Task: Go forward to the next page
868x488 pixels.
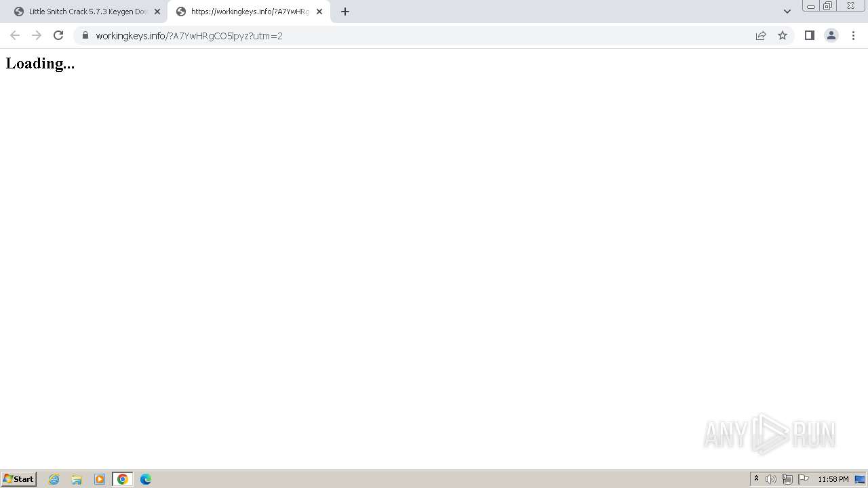Action: tap(37, 35)
